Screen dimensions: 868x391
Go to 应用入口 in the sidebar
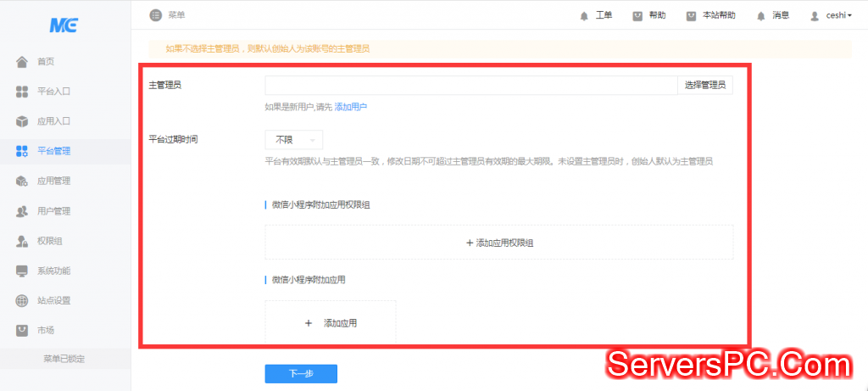(x=65, y=121)
